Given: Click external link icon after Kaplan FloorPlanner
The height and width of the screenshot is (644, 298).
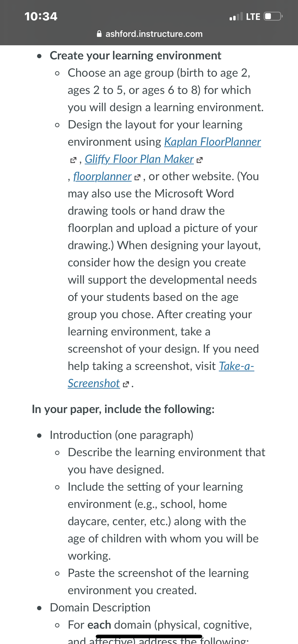Looking at the screenshot, I should [73, 160].
